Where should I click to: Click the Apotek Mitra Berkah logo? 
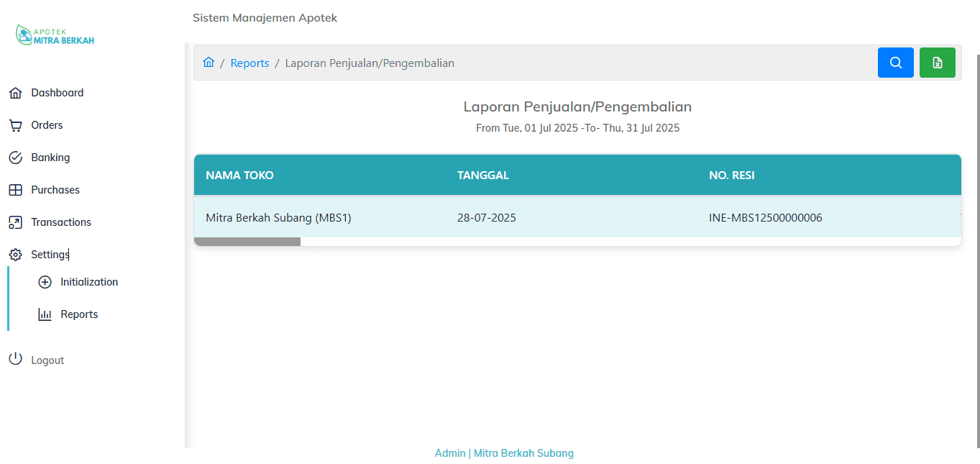[x=55, y=35]
